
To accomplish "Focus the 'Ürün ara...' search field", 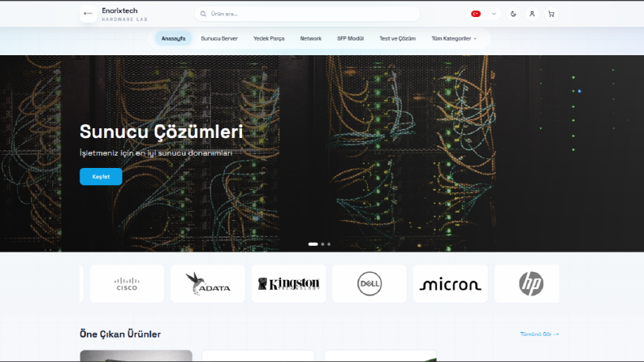I will tap(307, 14).
